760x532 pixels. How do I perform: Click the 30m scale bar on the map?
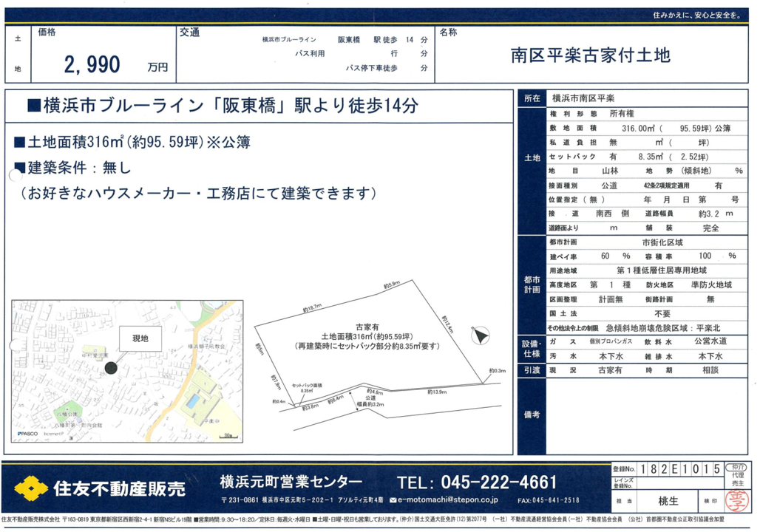tap(227, 436)
